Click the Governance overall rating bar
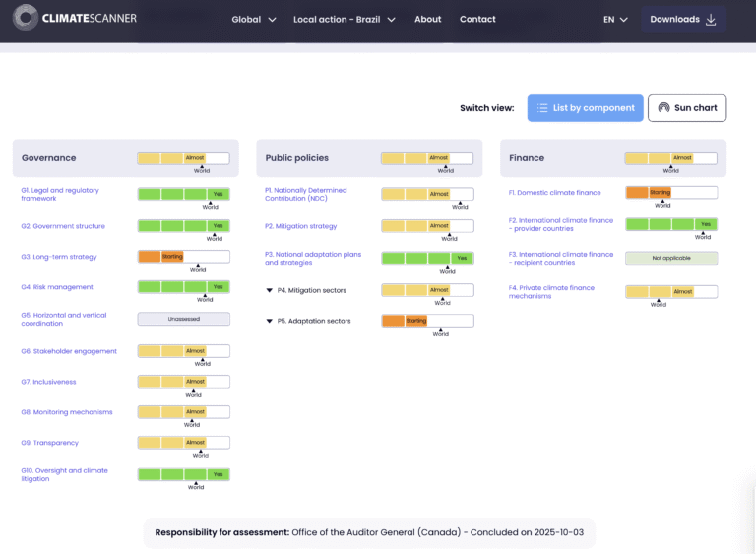756x554 pixels. tap(183, 157)
